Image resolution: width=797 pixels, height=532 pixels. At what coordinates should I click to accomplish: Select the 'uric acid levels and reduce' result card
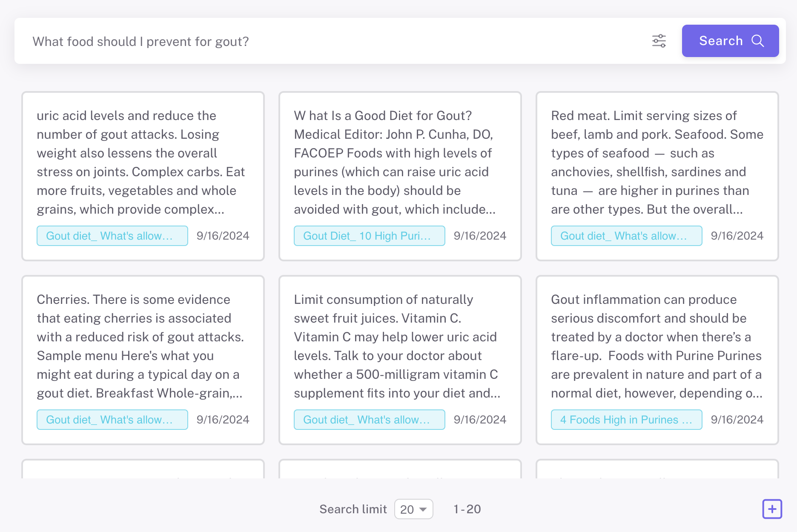143,163
